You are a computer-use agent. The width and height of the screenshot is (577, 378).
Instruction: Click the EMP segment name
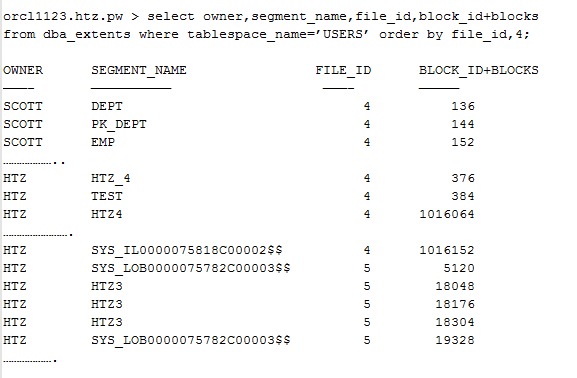(103, 142)
